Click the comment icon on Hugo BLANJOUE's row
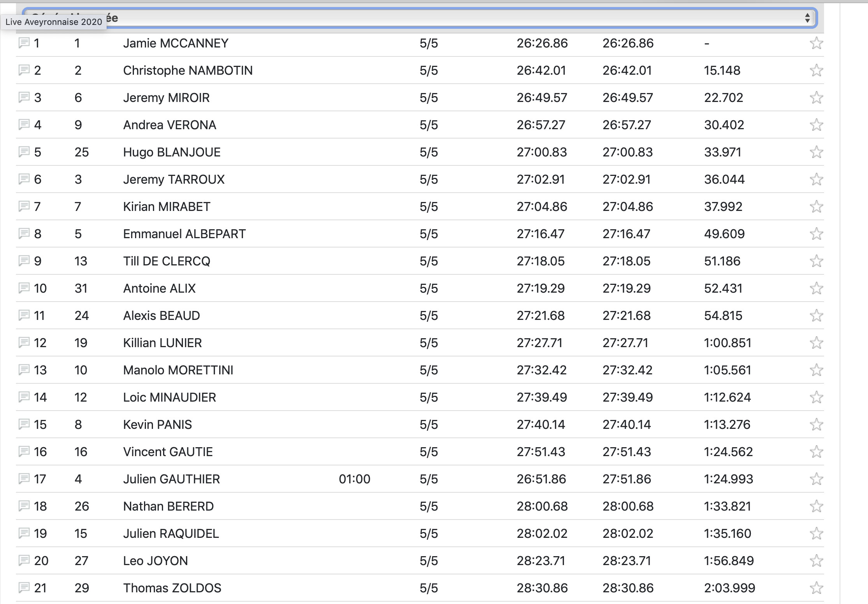This screenshot has width=868, height=604. point(24,151)
